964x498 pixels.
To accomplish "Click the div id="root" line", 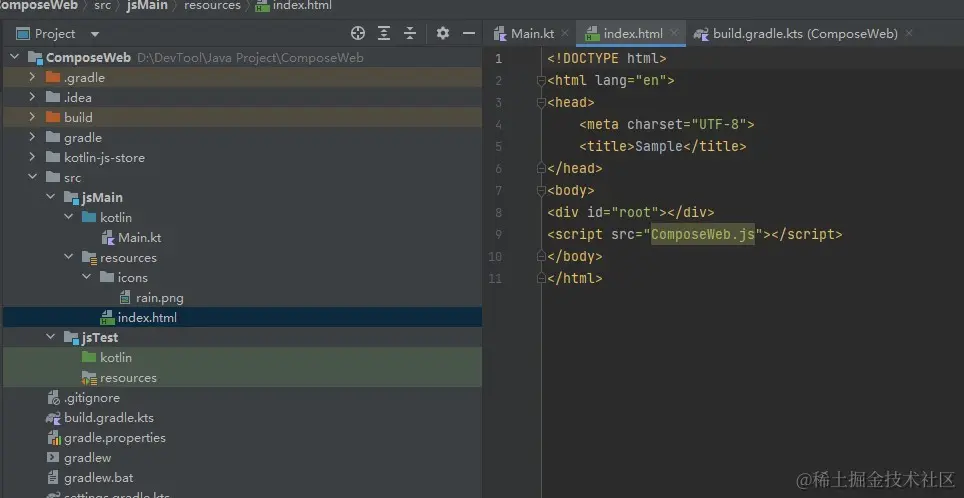I will click(631, 213).
